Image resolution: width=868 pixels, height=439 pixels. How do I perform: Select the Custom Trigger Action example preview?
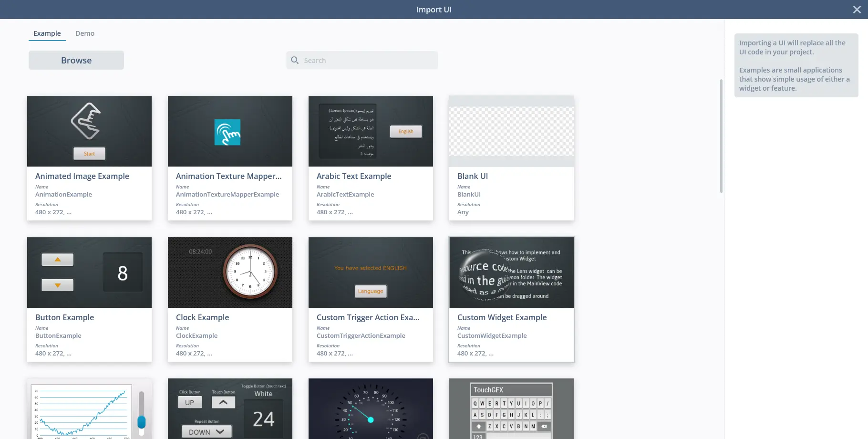pos(371,272)
